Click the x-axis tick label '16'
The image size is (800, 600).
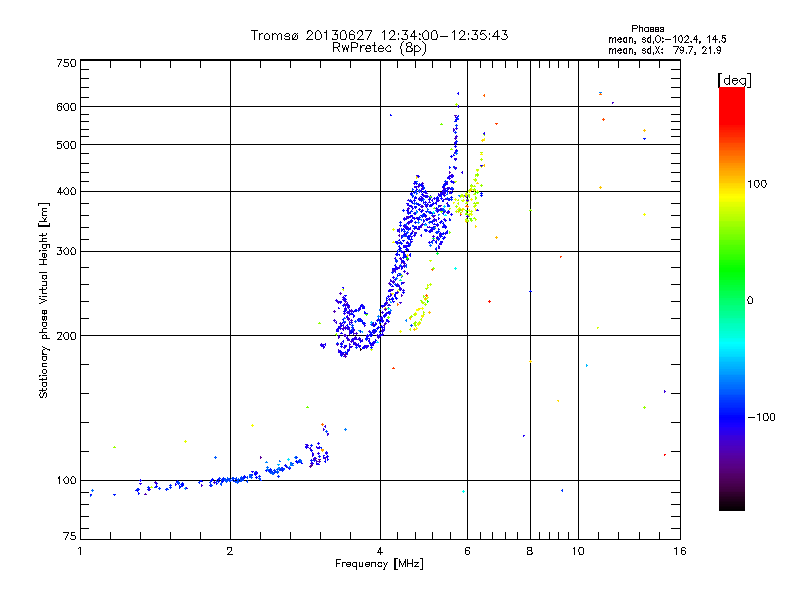(x=680, y=551)
